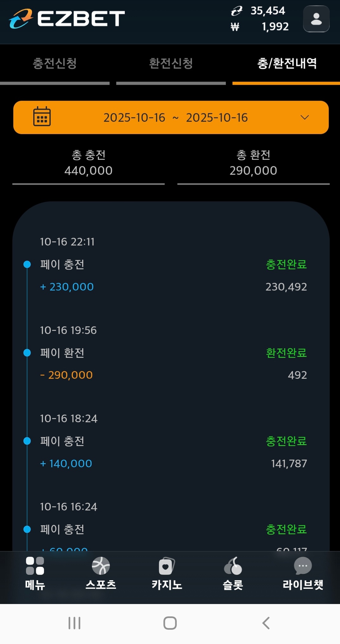Go to 스포츠 via basketball icon
340x644 pixels.
pos(101,566)
